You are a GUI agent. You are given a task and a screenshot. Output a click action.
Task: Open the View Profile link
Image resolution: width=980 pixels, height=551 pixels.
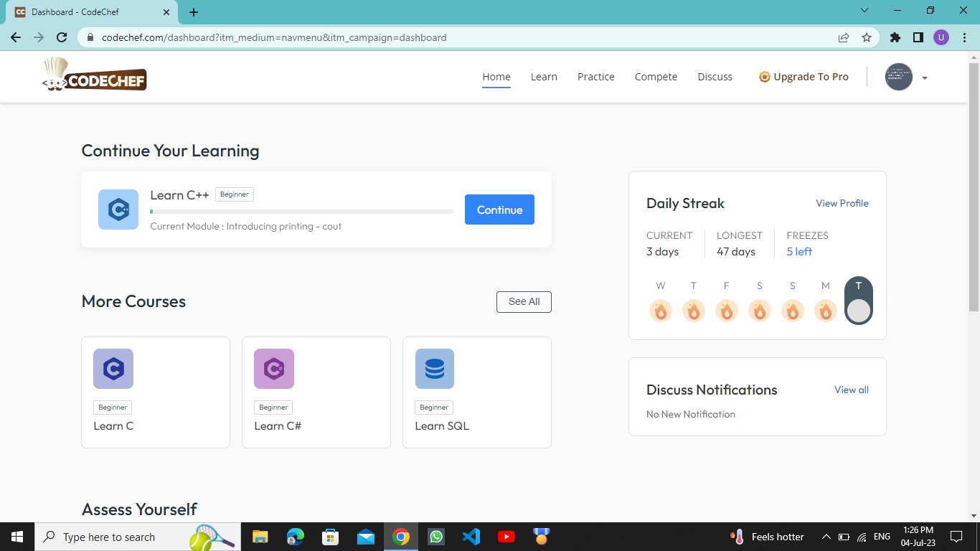(842, 203)
